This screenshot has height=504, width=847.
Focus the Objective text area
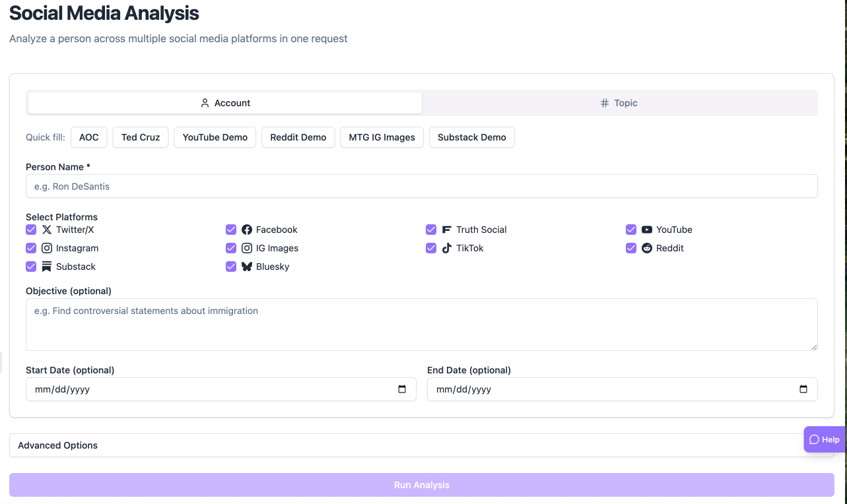pos(421,325)
